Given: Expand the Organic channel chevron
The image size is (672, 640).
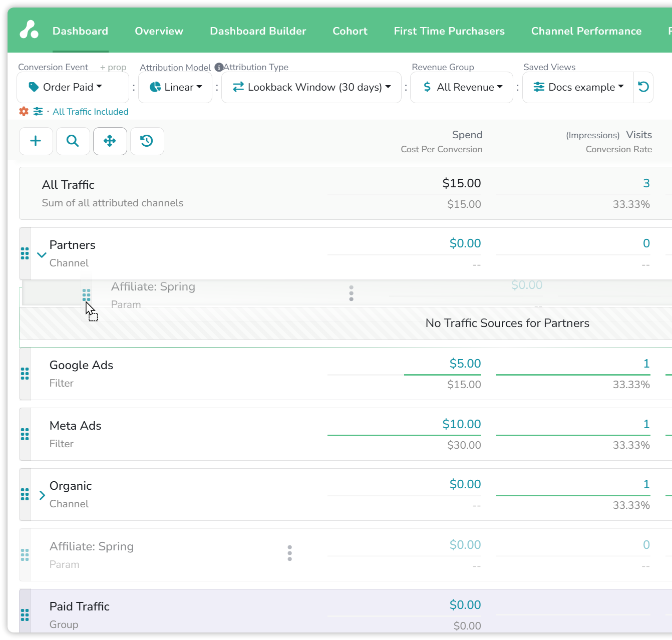Looking at the screenshot, I should coord(42,495).
